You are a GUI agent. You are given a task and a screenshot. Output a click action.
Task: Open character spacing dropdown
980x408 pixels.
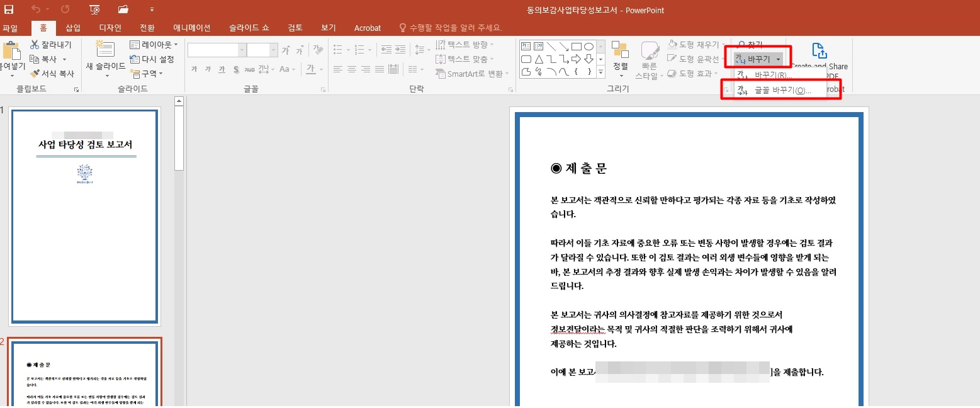click(x=266, y=69)
